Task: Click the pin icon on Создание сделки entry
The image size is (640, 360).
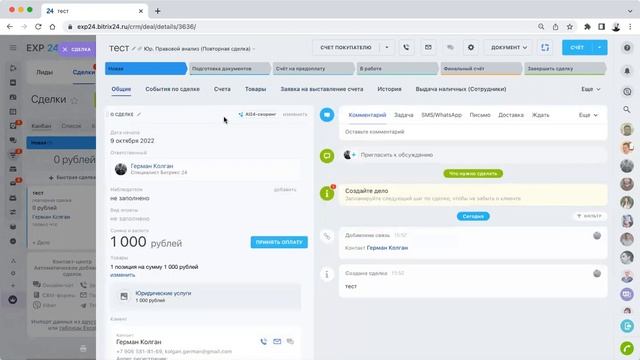Action: [x=597, y=273]
